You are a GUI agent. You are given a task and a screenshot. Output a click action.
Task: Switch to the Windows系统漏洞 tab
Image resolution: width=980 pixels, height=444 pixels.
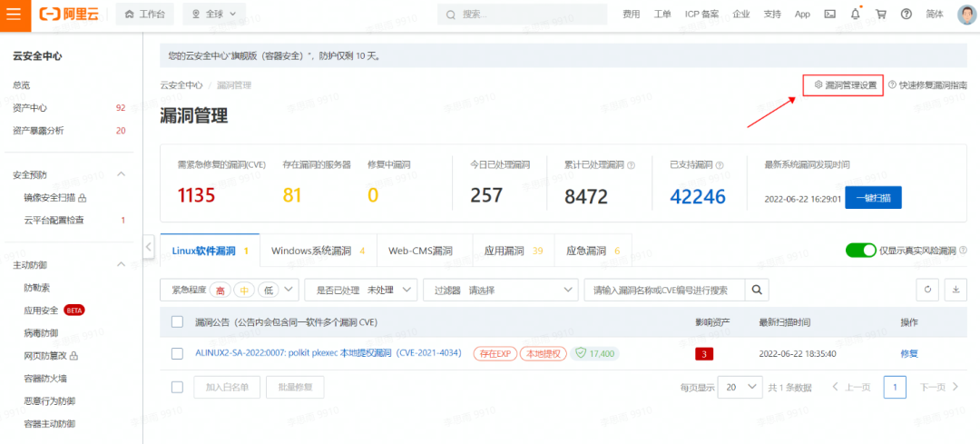(x=317, y=251)
